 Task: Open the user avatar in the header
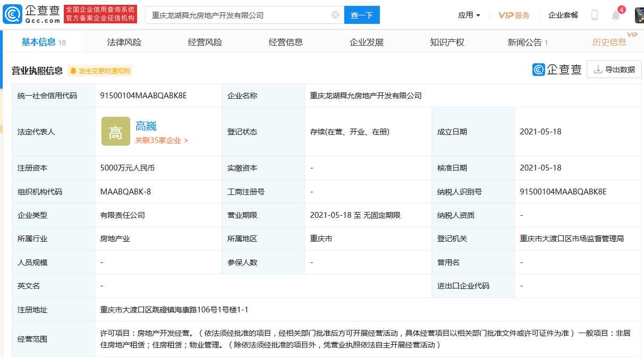coord(639,15)
